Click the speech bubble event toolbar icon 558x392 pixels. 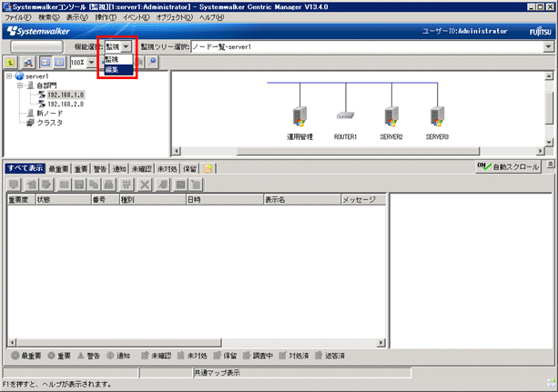pos(14,185)
